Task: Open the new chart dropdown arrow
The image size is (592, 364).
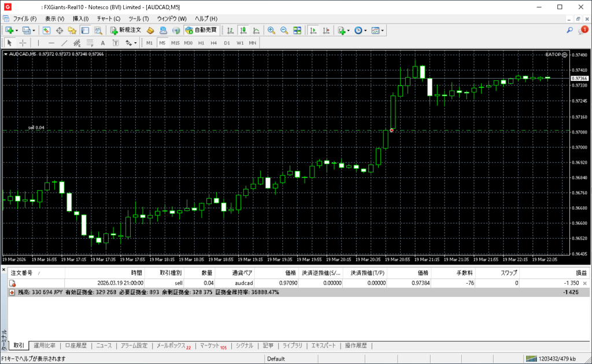Action: coord(17,30)
